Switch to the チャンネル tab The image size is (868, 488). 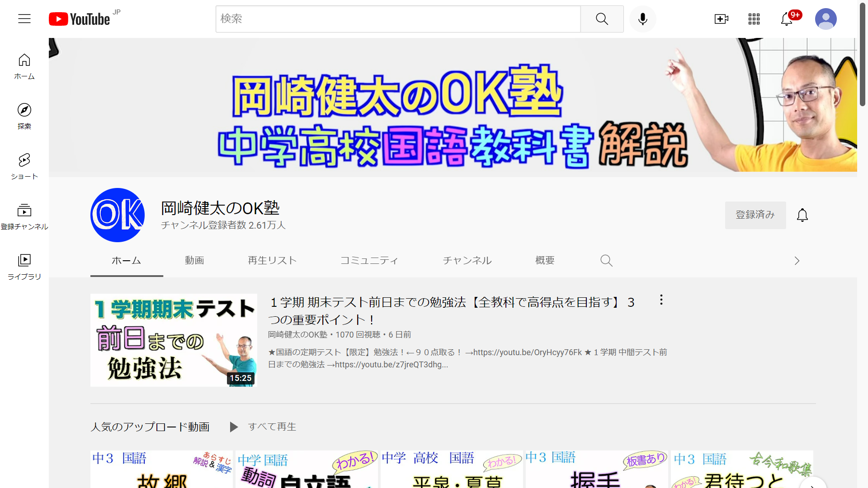467,261
